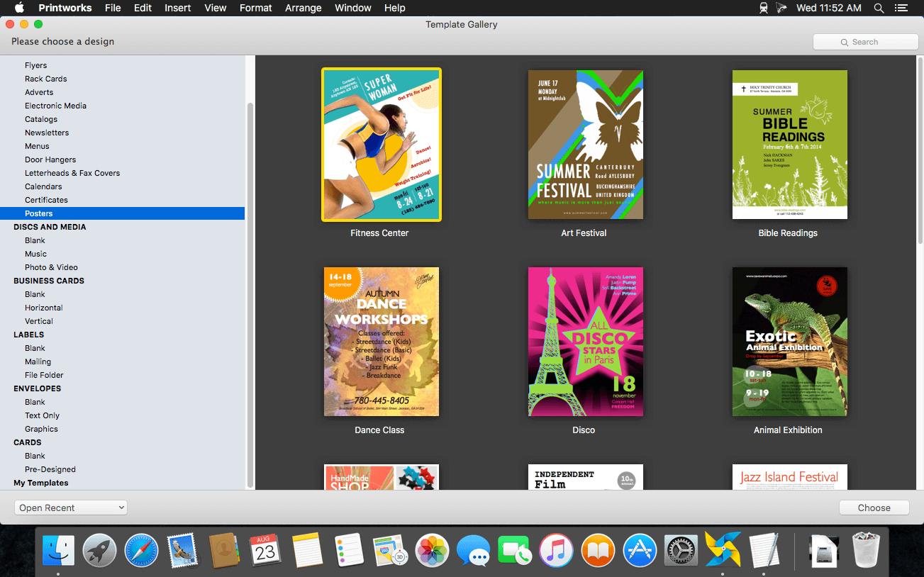Click the Choose button

874,508
